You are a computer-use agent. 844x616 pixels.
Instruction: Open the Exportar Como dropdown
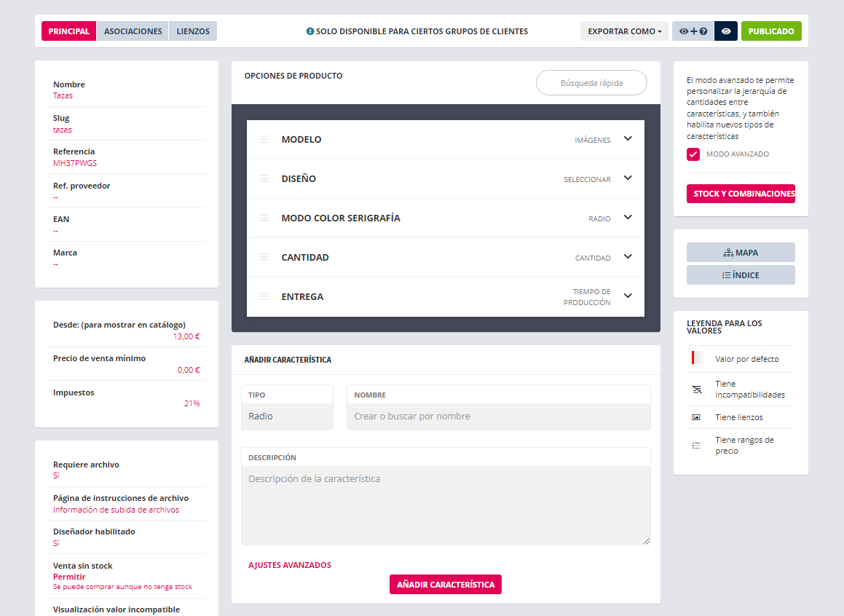click(x=624, y=31)
